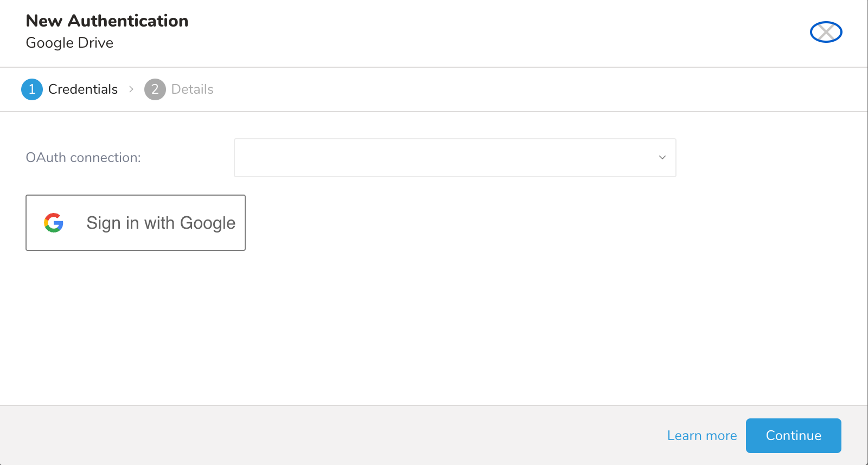Click the blue step 1 circle
The width and height of the screenshot is (868, 465).
pos(32,89)
